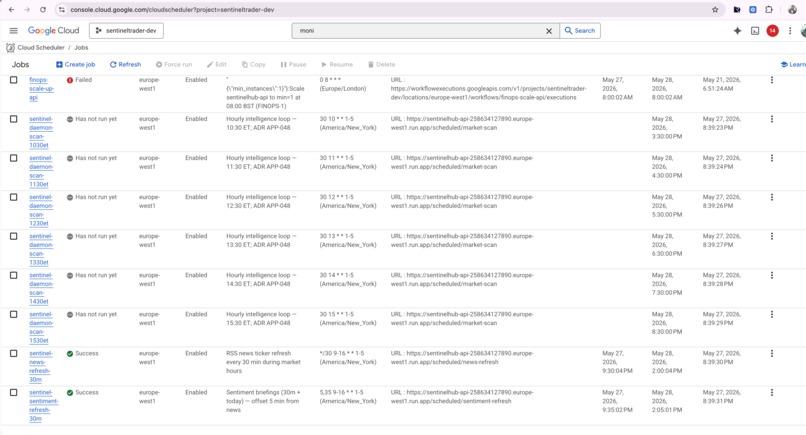The width and height of the screenshot is (806, 435).
Task: Go forward in browser history
Action: tap(27, 10)
